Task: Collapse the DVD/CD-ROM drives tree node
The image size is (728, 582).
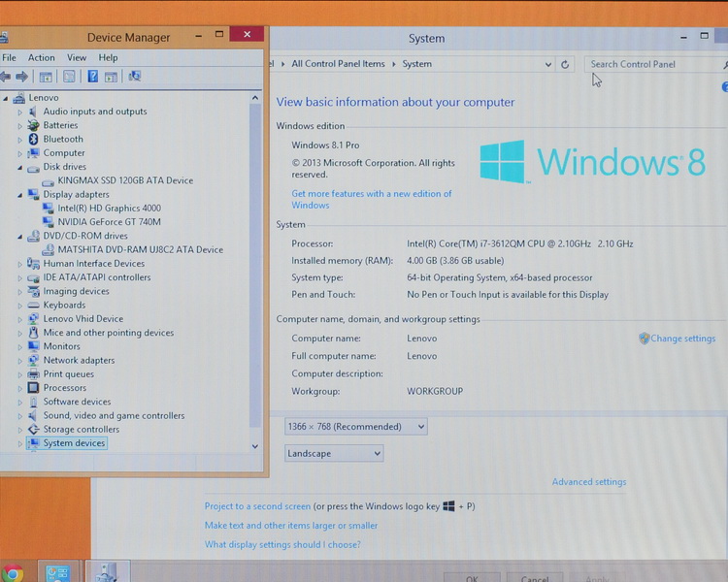Action: [19, 237]
